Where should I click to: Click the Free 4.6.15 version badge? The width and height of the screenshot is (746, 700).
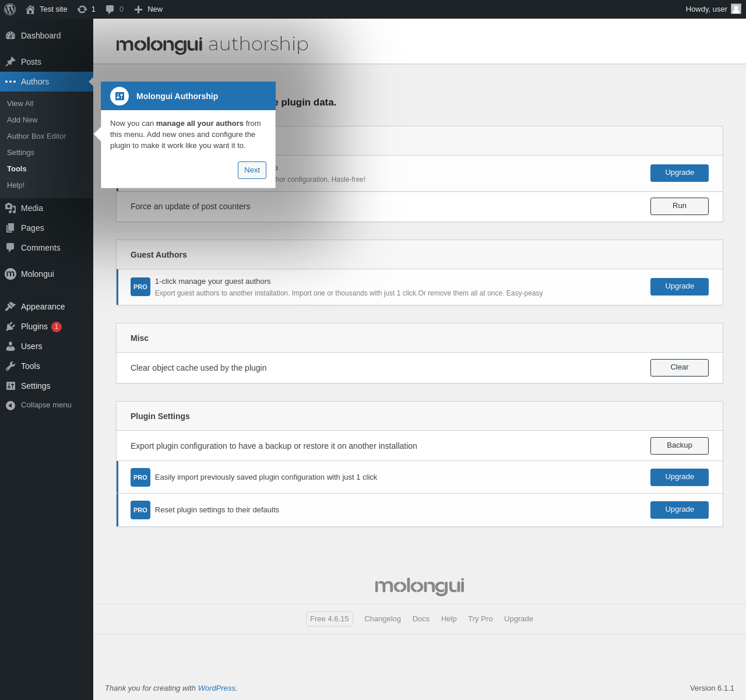coord(329,619)
